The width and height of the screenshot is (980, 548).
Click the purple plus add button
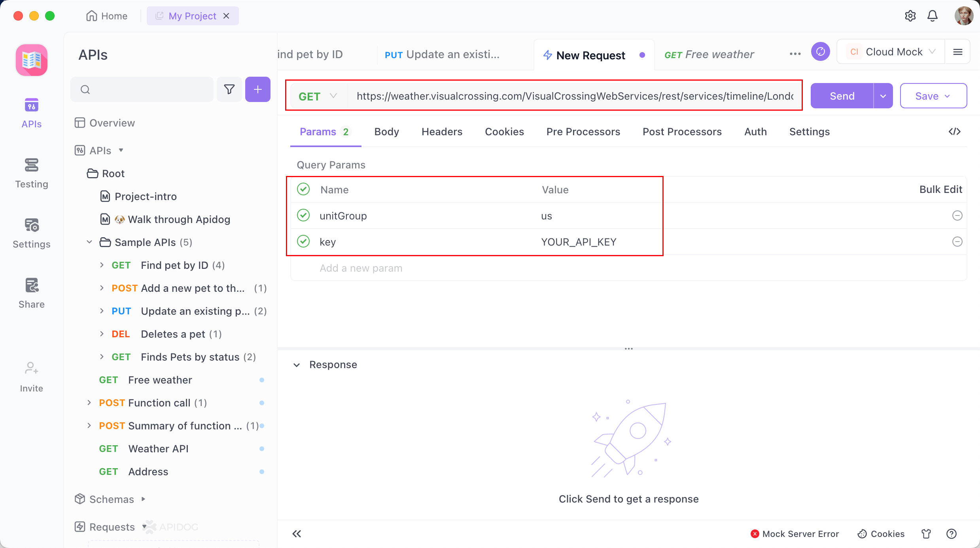[258, 89]
